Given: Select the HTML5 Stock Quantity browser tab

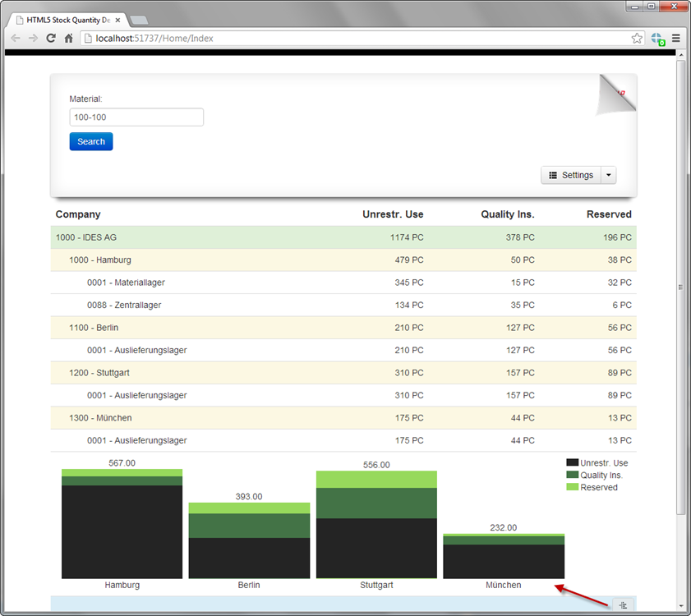Looking at the screenshot, I should pos(67,19).
